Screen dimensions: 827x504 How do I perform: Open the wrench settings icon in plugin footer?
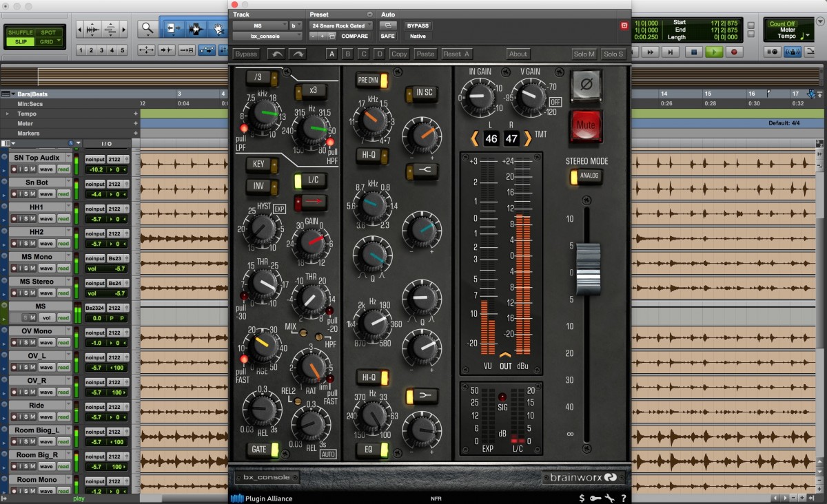click(609, 498)
